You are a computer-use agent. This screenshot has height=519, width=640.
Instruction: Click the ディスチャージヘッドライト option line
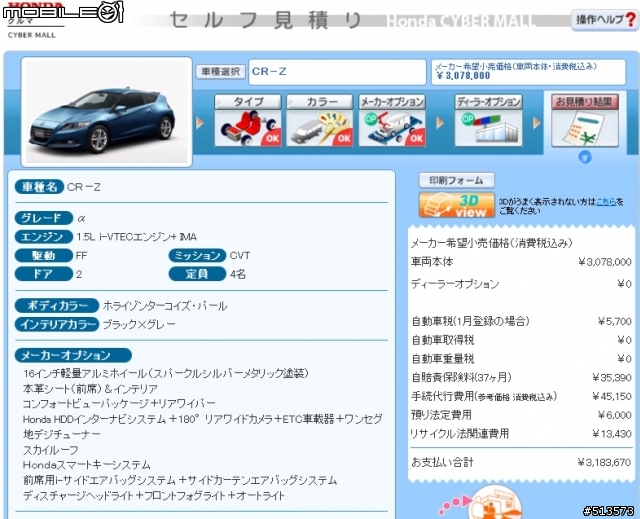point(153,496)
